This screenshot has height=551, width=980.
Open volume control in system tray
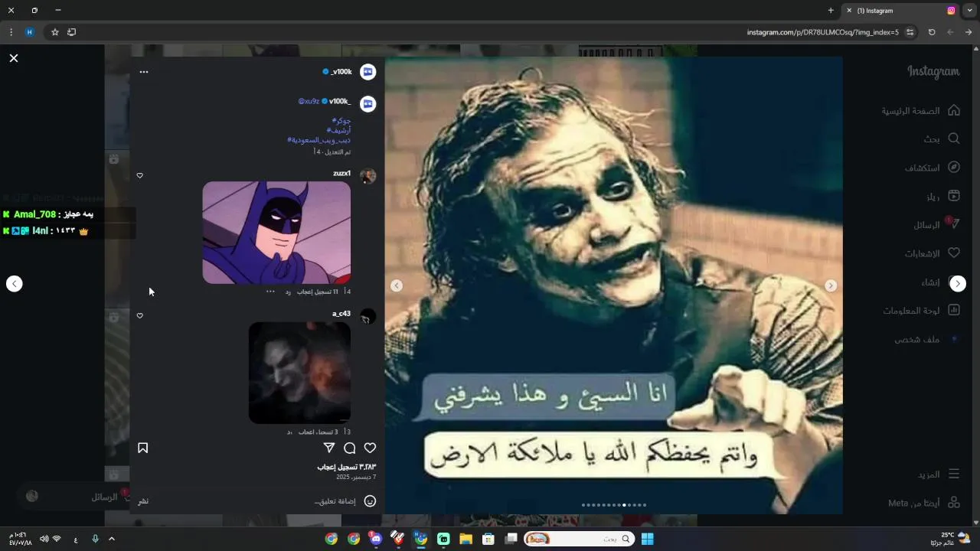pyautogui.click(x=44, y=539)
